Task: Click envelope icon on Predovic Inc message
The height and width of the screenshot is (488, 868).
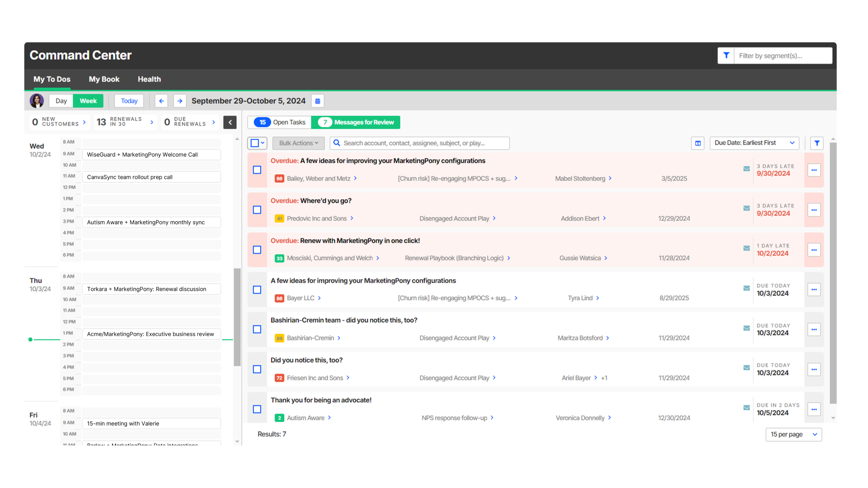Action: coord(746,208)
